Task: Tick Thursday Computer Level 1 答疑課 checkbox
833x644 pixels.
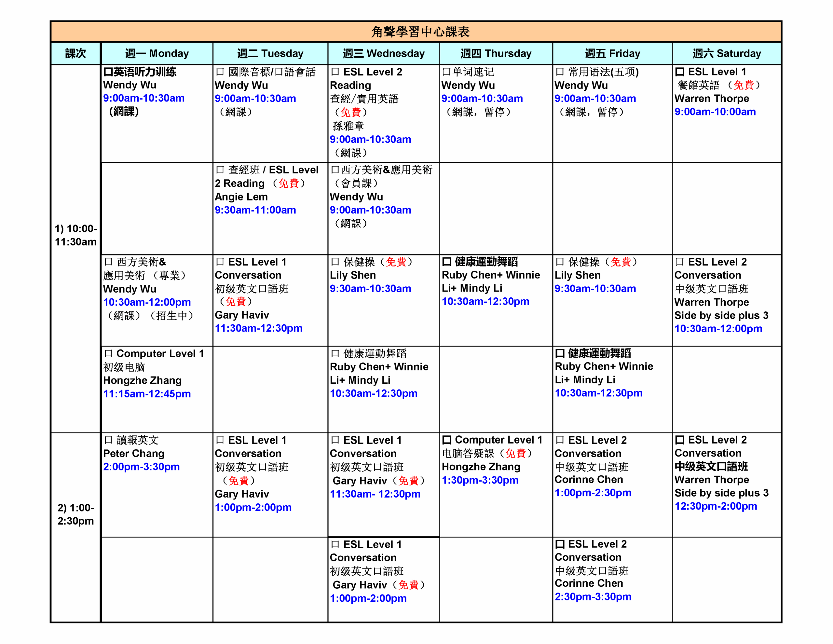Action: click(x=447, y=440)
